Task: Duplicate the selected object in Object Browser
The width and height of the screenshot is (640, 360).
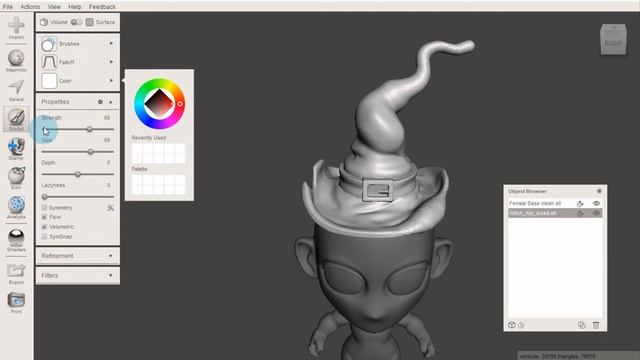Action: [582, 325]
